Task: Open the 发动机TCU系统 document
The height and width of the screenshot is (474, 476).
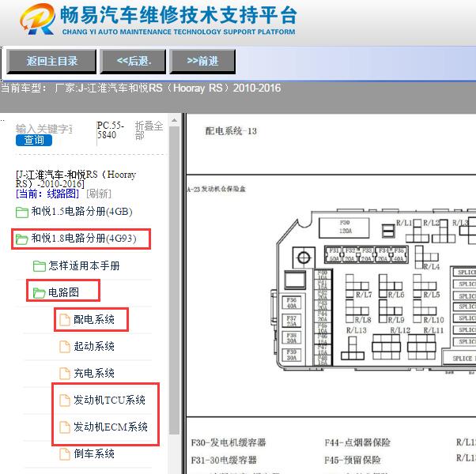Action: coord(110,400)
